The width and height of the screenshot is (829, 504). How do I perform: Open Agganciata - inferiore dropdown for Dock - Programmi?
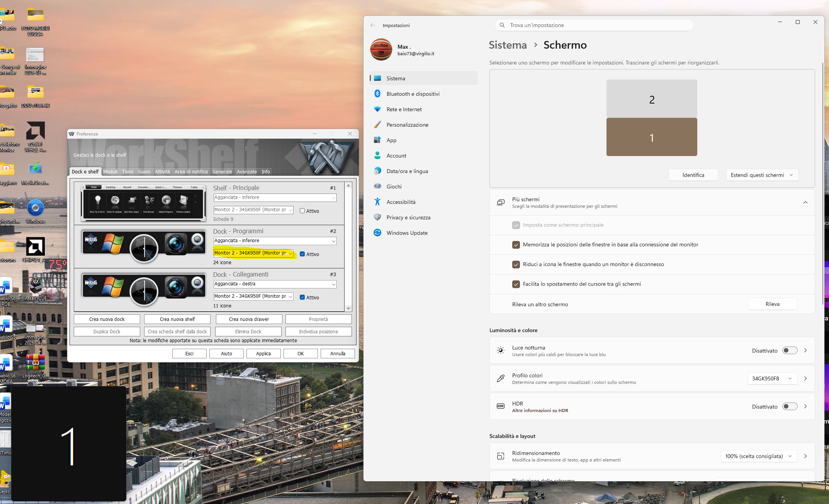(x=275, y=241)
